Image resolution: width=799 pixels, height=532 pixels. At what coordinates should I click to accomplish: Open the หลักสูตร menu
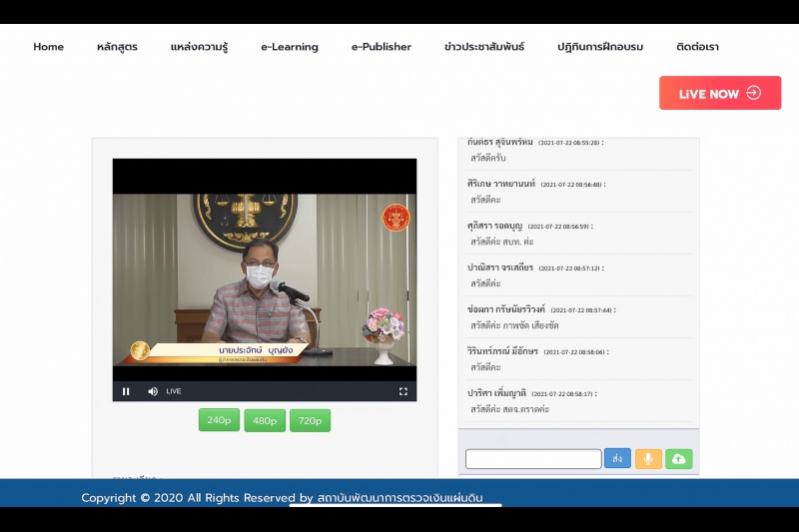[117, 47]
